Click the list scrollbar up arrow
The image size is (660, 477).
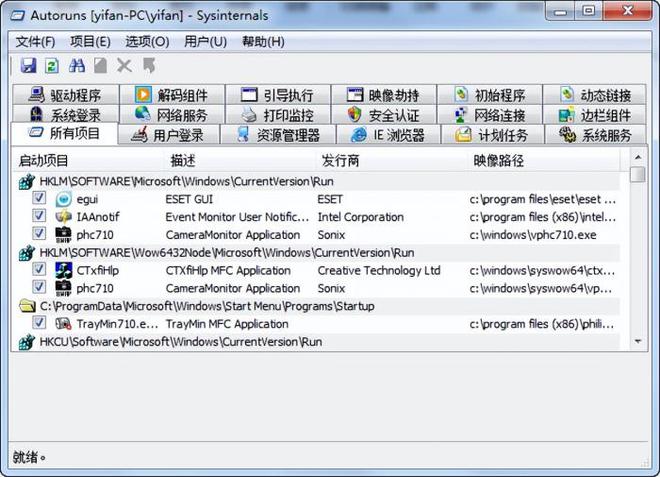click(x=638, y=157)
